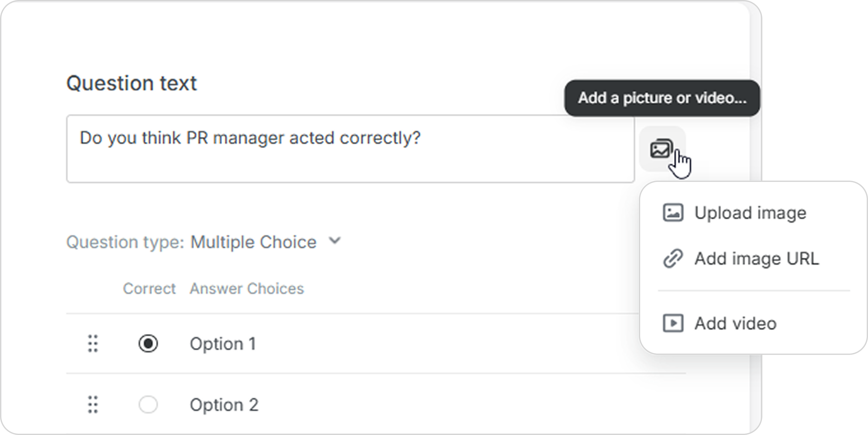Click the Question type label
Screen dimensions: 868x435
pyautogui.click(x=125, y=242)
